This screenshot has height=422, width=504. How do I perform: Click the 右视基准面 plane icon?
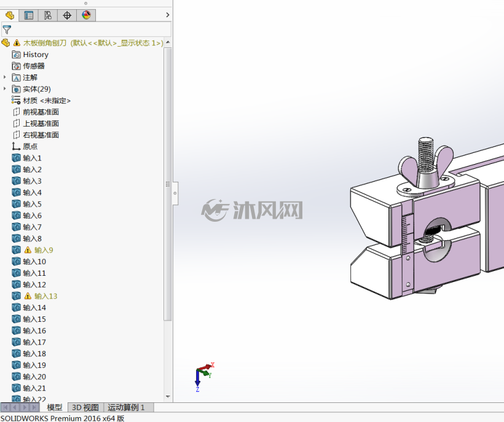pyautogui.click(x=16, y=135)
